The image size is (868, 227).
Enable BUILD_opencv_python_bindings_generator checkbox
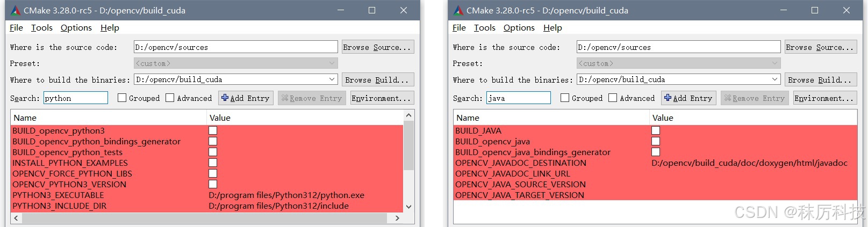tap(213, 141)
